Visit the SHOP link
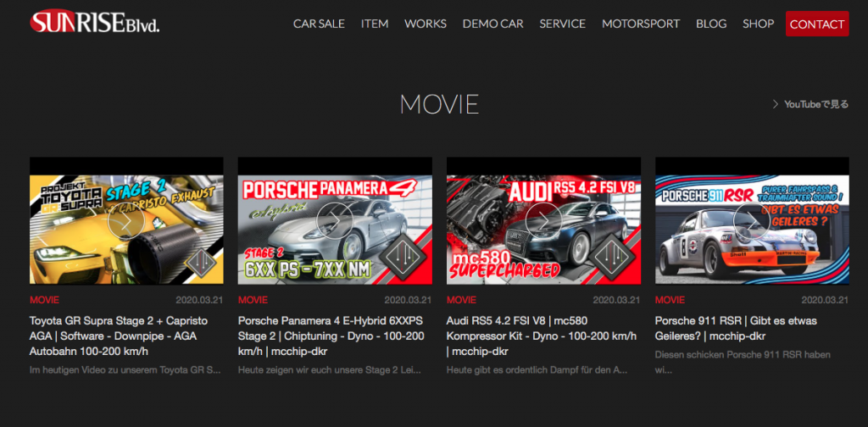This screenshot has height=427, width=868. pyautogui.click(x=758, y=24)
